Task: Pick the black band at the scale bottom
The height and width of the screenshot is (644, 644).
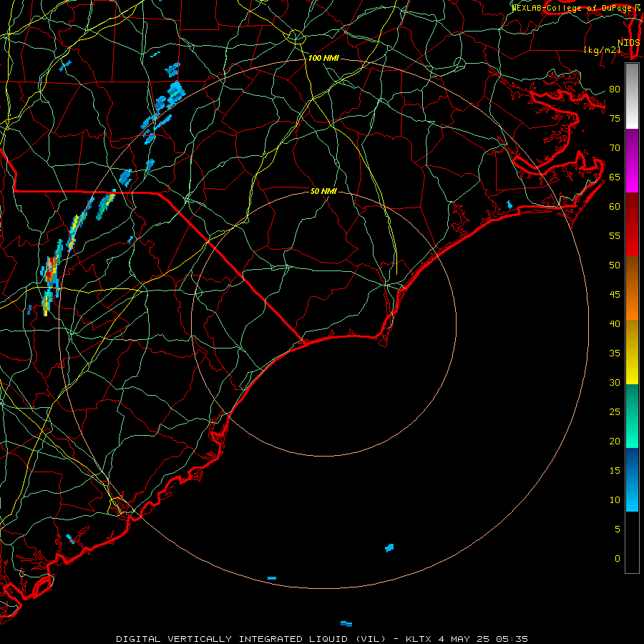Action: click(632, 542)
